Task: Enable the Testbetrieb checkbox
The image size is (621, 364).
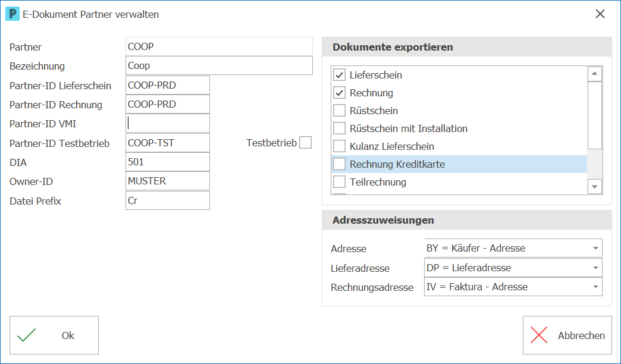Action: point(305,143)
